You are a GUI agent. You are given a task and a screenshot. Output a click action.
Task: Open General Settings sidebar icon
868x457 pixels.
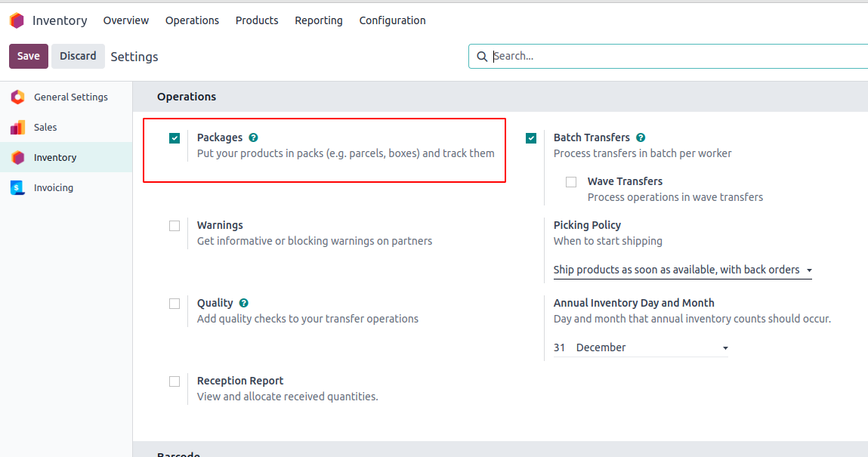pyautogui.click(x=17, y=97)
